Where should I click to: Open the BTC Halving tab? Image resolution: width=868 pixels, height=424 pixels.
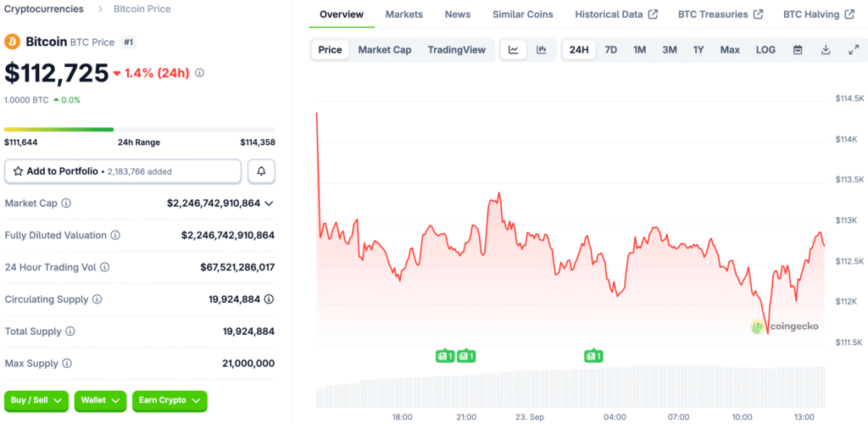coord(819,14)
